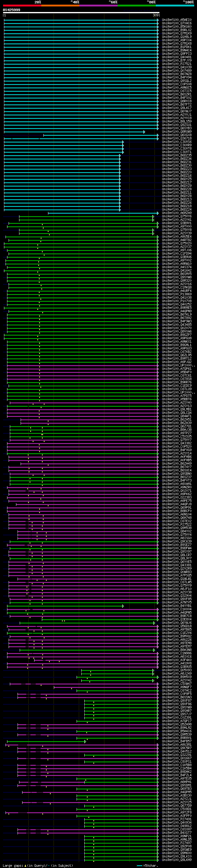Select hit label UniRef100_B4FV94
Screen dimensions: 197x868
177,78
